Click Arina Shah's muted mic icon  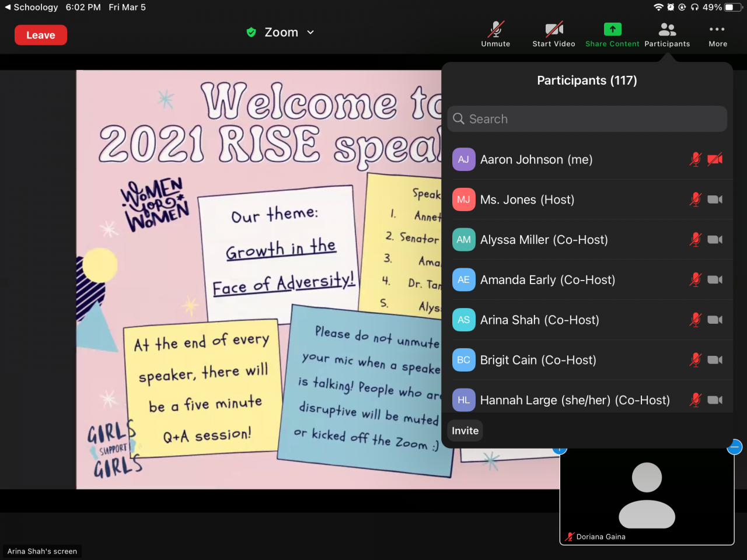tap(695, 320)
